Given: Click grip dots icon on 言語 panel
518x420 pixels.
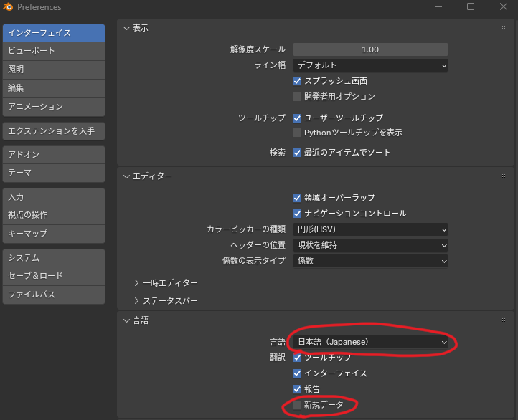Looking at the screenshot, I should [x=506, y=320].
